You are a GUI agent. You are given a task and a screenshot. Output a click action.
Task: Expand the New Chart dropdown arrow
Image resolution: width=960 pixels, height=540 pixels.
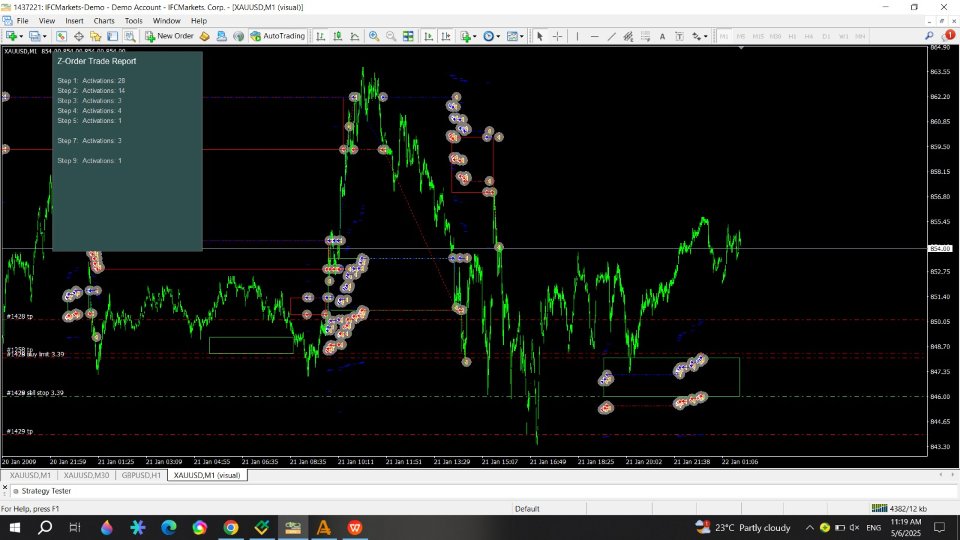(x=21, y=36)
